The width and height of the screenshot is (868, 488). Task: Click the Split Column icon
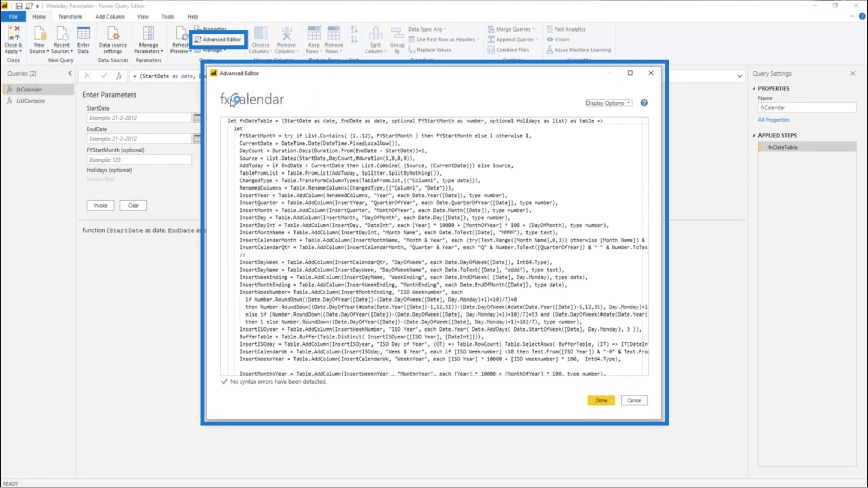point(376,34)
